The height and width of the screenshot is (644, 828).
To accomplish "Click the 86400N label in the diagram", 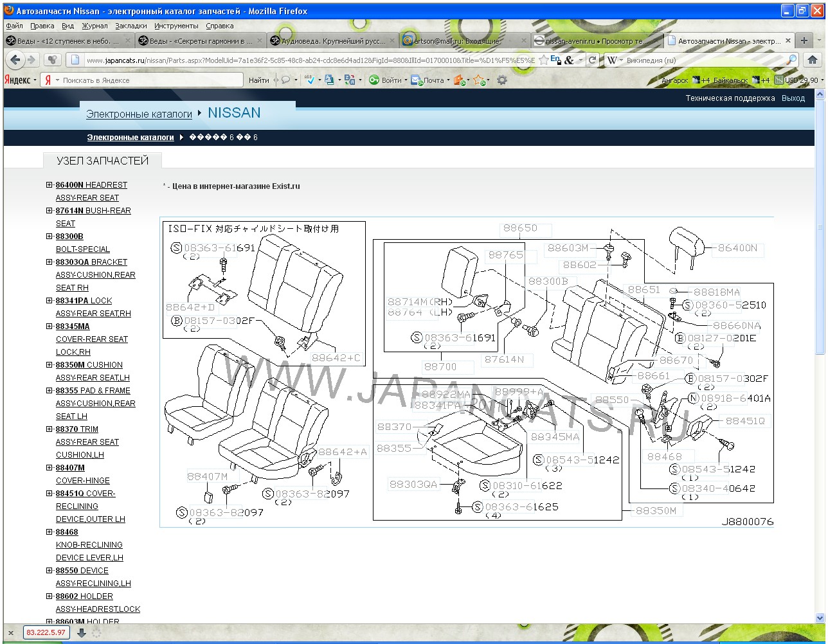I will [737, 247].
